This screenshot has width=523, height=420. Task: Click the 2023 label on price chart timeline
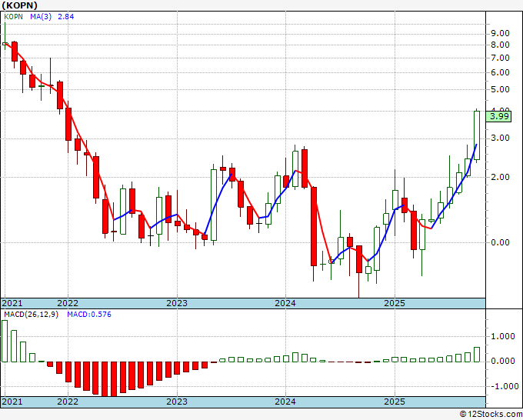pos(177,303)
